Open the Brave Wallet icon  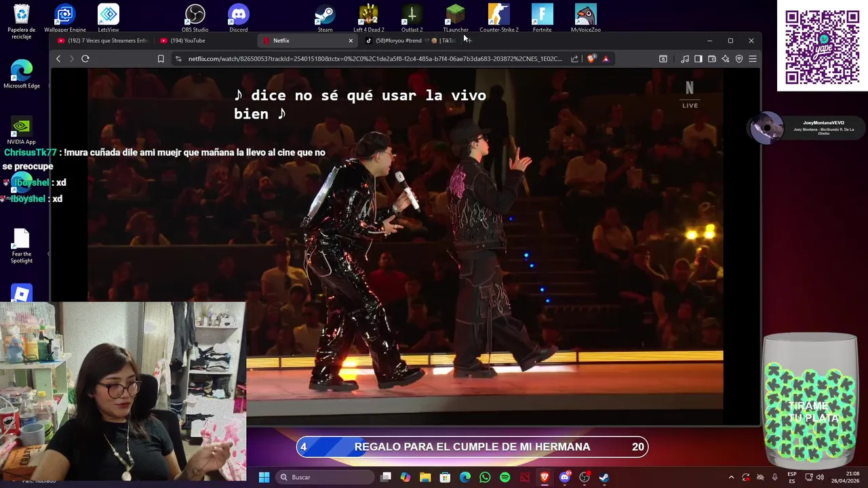(712, 59)
